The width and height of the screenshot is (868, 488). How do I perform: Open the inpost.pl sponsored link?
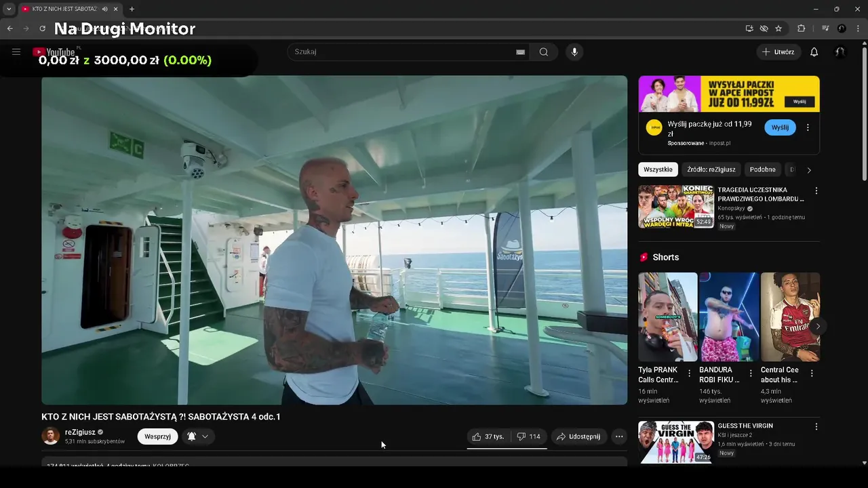pos(719,143)
